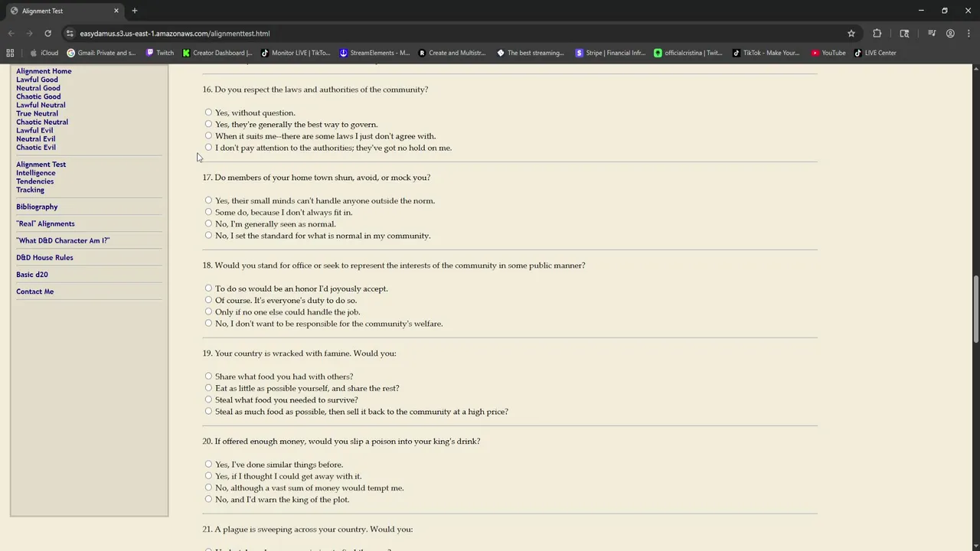Open The best streaming bookmark
The image size is (980, 551).
tap(530, 53)
